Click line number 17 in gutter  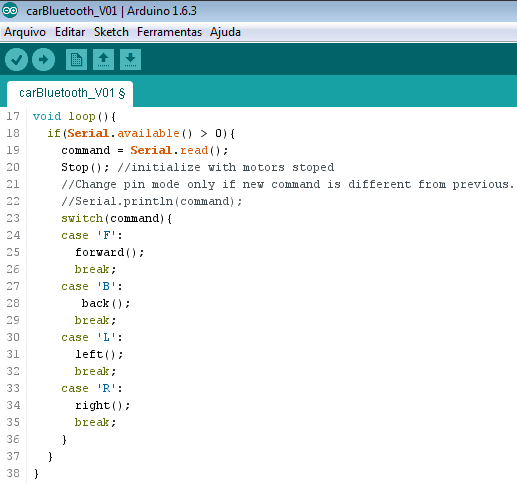pos(13,116)
